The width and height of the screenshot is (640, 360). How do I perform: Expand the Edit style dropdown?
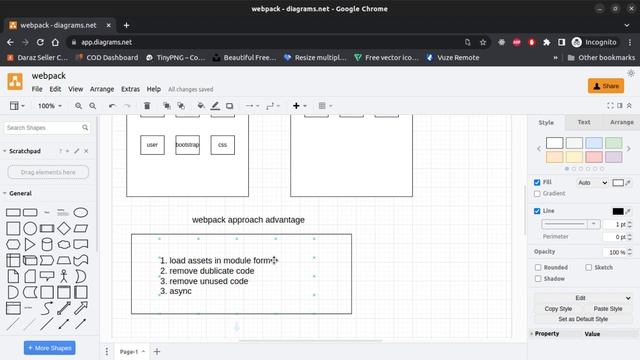(x=583, y=298)
